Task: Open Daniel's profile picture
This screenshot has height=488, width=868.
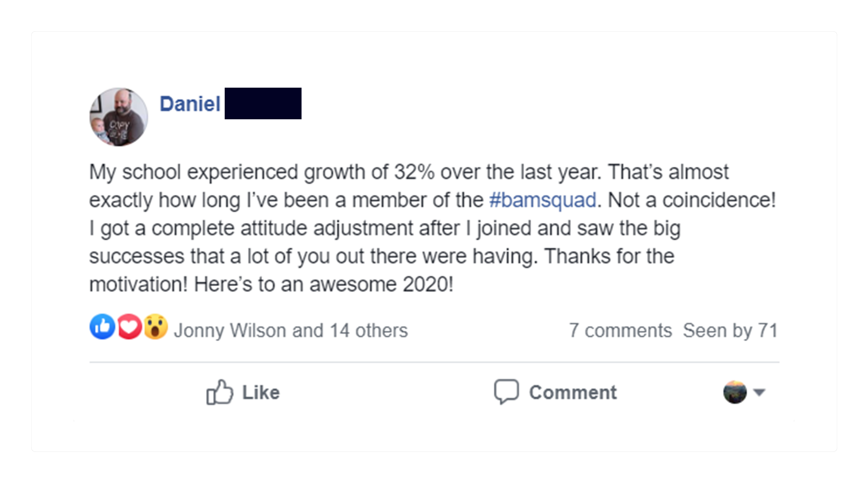Action: click(x=118, y=117)
